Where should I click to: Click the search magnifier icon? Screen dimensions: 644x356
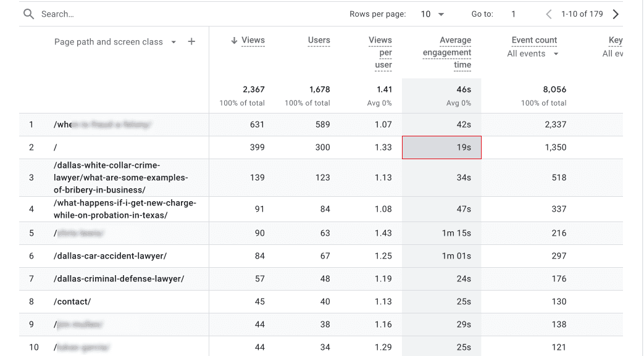click(28, 14)
